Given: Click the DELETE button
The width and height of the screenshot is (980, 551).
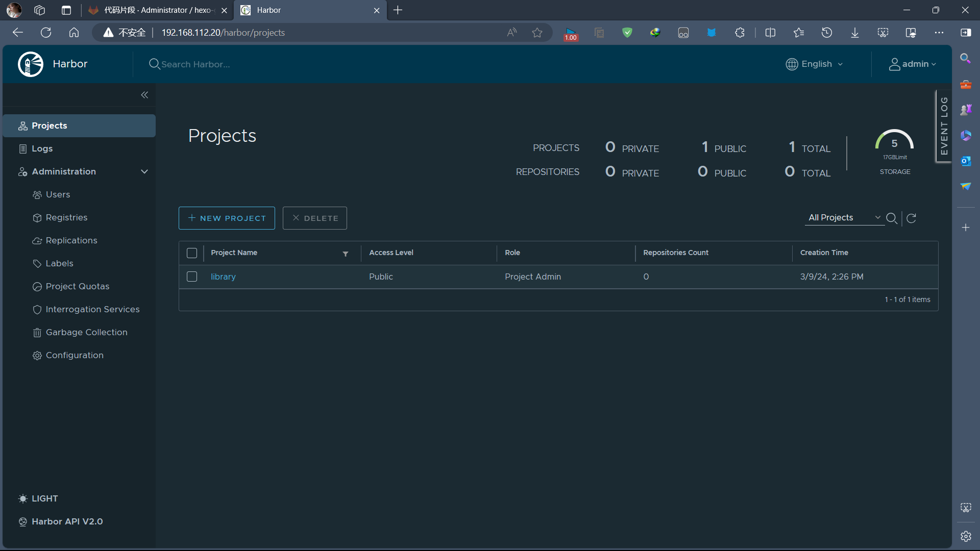Looking at the screenshot, I should point(315,218).
